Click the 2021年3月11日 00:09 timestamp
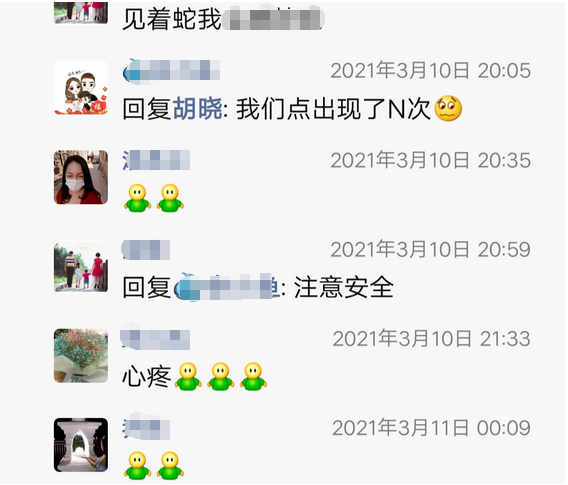The image size is (568, 485). pos(431,428)
